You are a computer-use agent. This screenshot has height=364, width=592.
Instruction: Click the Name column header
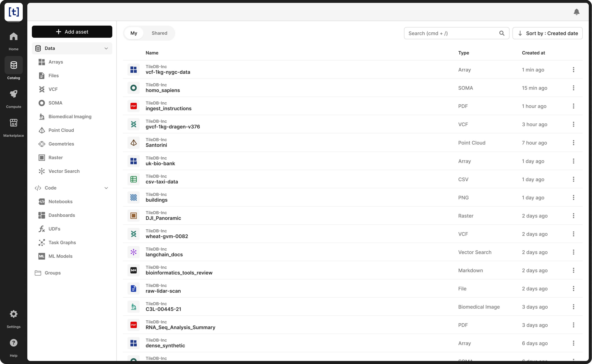[x=152, y=53]
